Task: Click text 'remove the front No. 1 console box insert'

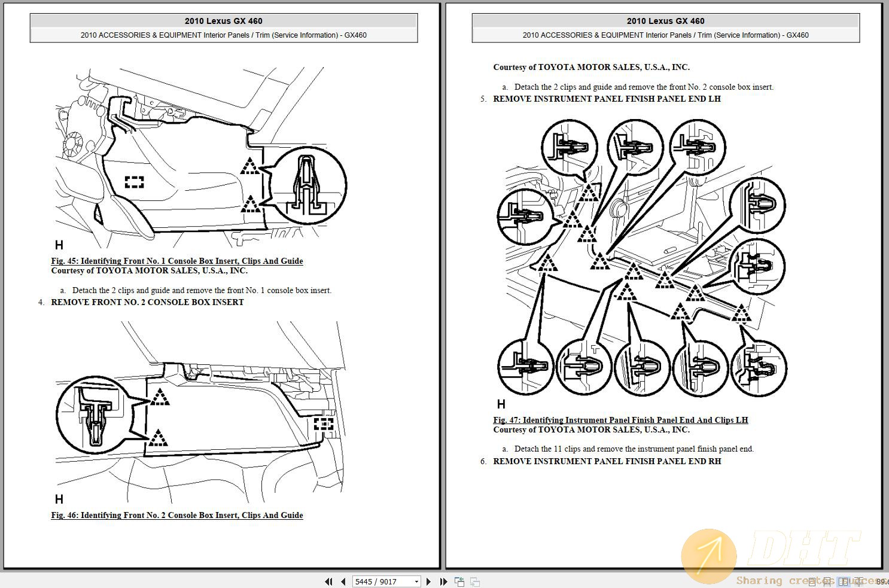Action: point(258,290)
